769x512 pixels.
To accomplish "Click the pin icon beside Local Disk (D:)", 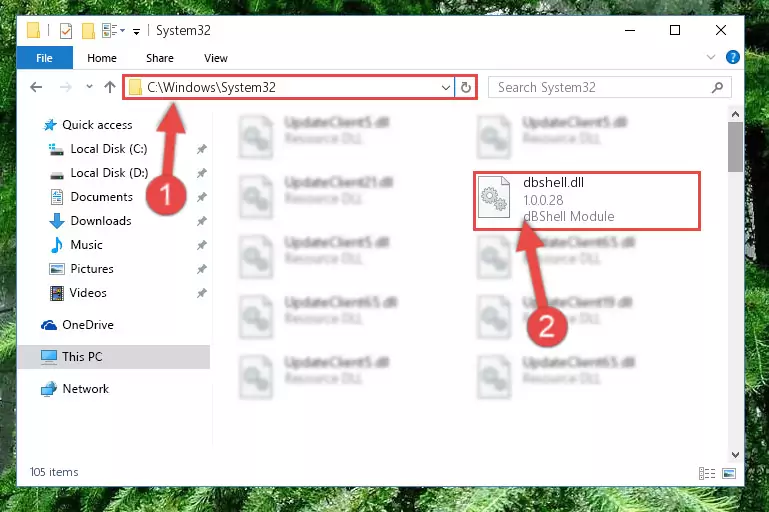I will 201,173.
